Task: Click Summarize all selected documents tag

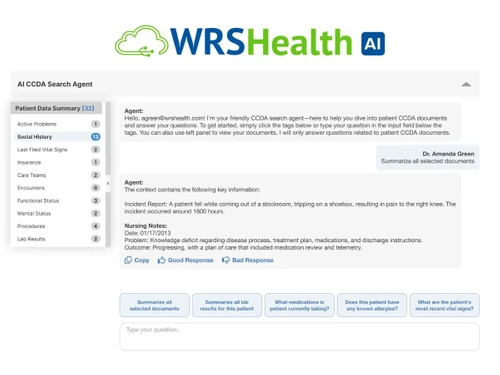Action: tap(154, 305)
